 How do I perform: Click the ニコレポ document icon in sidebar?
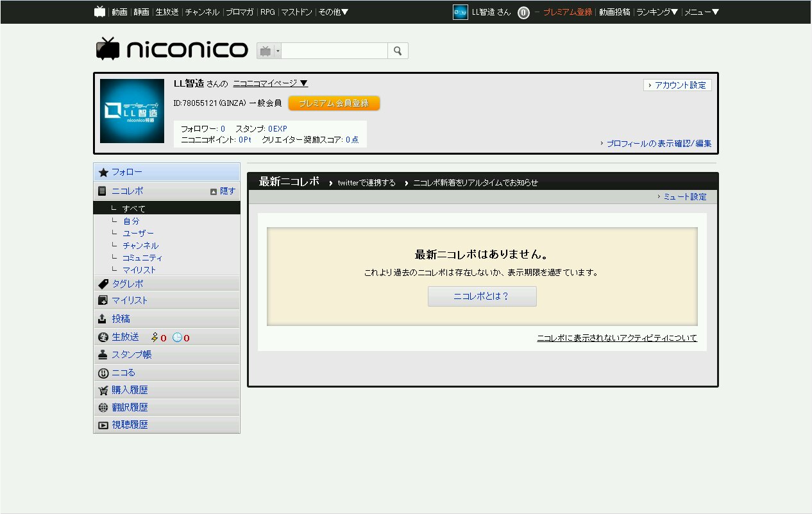(x=102, y=191)
